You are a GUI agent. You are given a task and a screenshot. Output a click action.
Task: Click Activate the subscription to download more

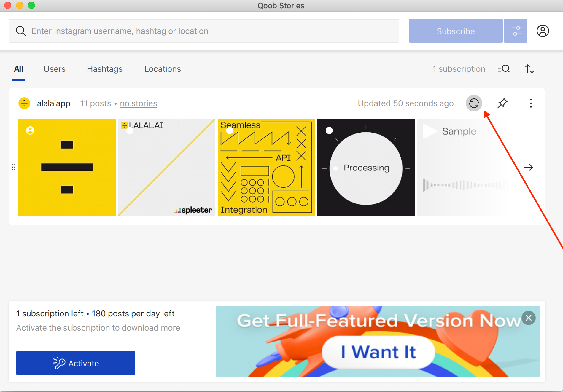pyautogui.click(x=98, y=328)
